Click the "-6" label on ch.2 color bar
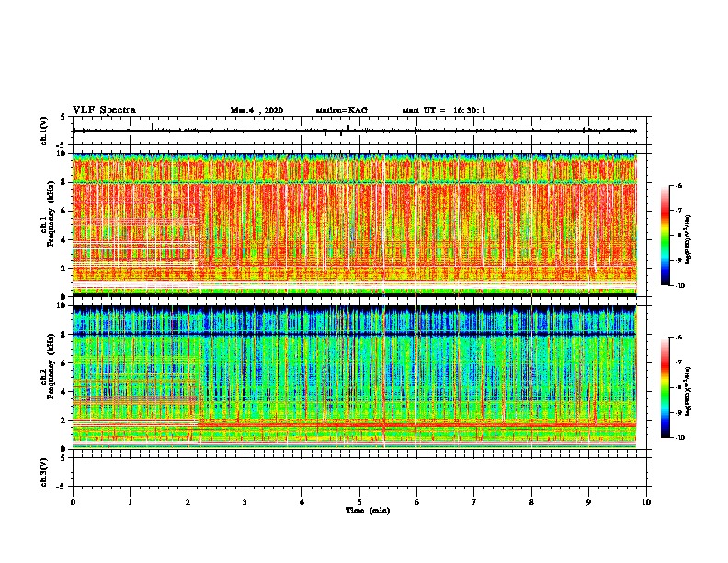 [x=678, y=338]
